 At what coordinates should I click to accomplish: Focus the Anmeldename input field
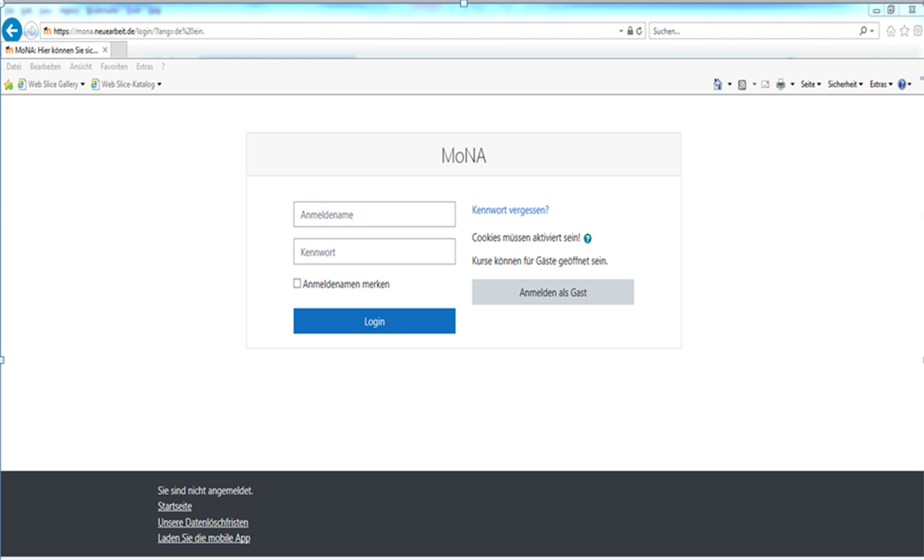[375, 215]
